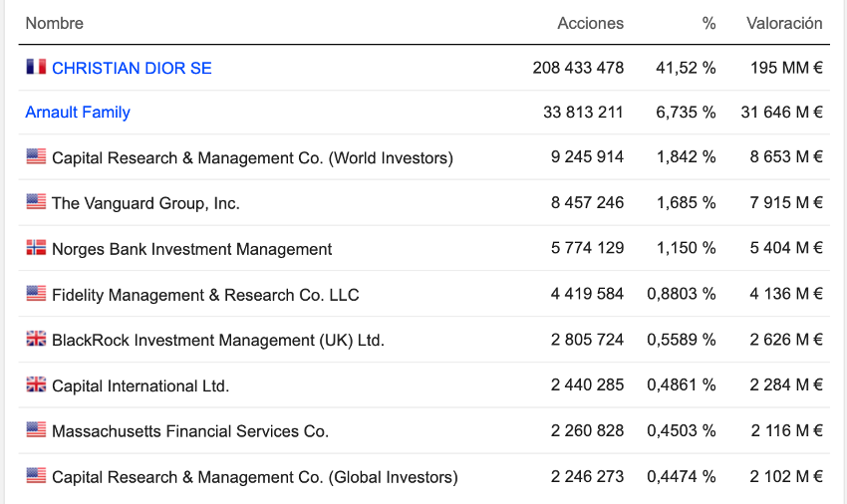Click US flag next to Capital Research World Investors
This screenshot has width=847, height=504.
(x=36, y=156)
